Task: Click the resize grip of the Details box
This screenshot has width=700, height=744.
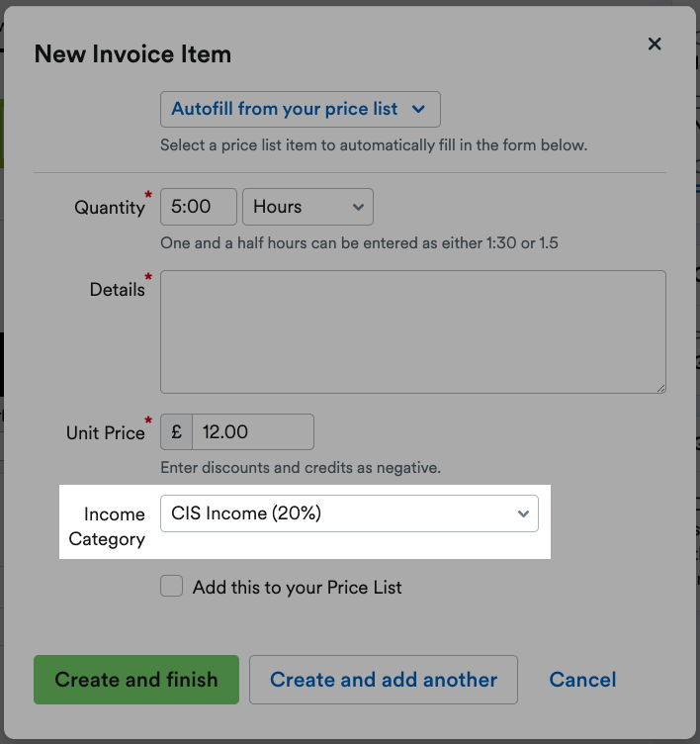Action: (x=661, y=389)
